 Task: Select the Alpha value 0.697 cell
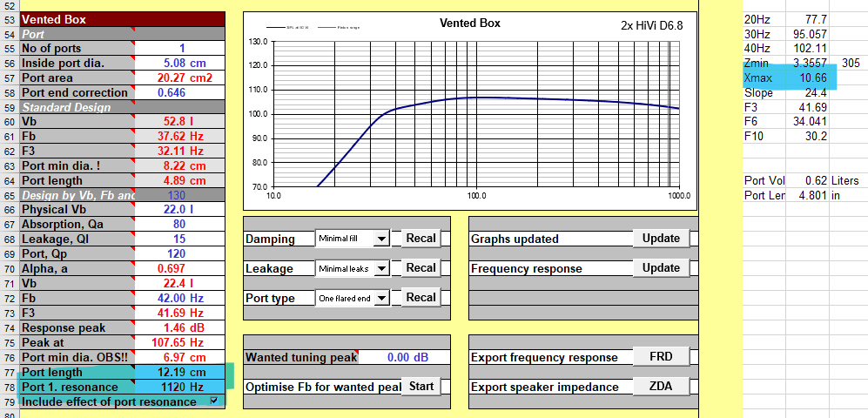pyautogui.click(x=180, y=268)
